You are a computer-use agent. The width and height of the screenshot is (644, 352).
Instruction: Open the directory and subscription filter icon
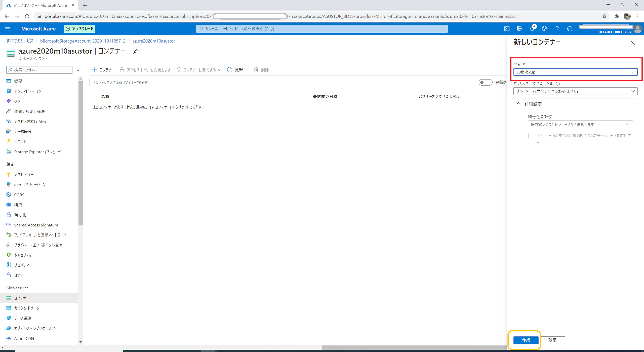519,29
